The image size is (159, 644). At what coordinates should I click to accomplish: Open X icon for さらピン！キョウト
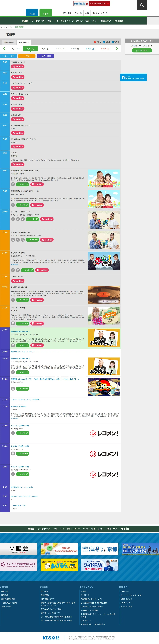(x=18, y=270)
